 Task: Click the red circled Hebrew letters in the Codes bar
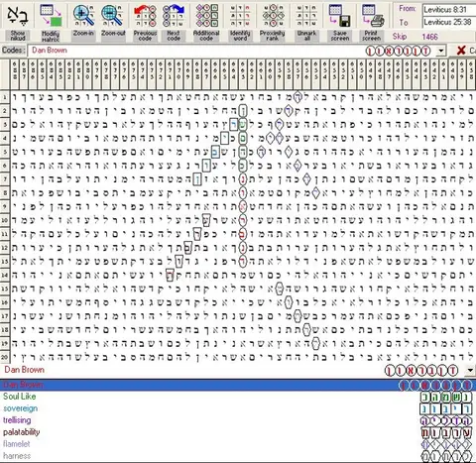point(399,51)
